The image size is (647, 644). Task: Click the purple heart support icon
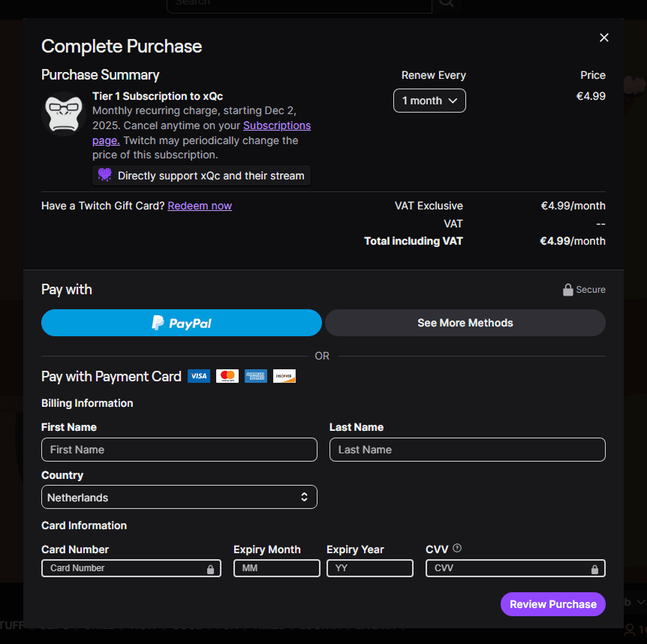[105, 176]
